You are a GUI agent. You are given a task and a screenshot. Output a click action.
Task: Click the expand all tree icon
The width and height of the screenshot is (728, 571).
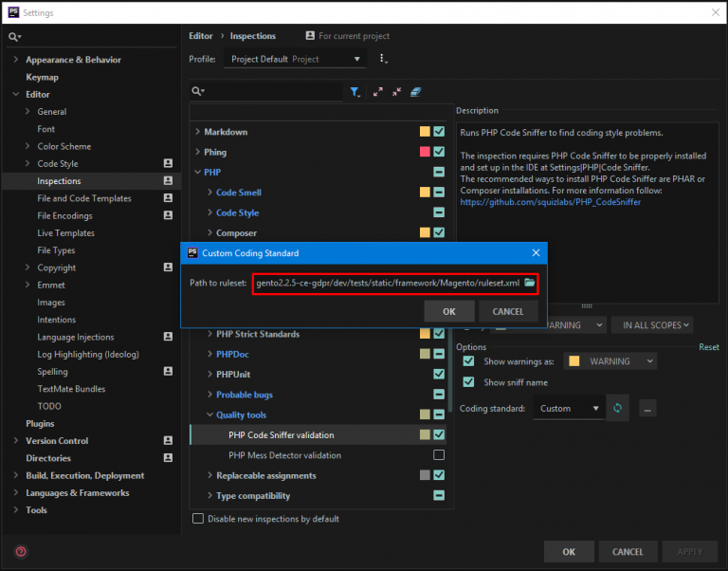click(x=378, y=92)
